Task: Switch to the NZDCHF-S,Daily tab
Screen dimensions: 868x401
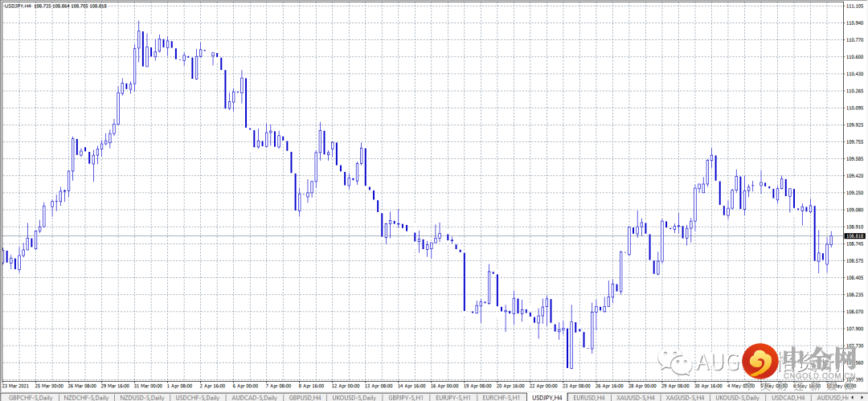Action: (85, 398)
